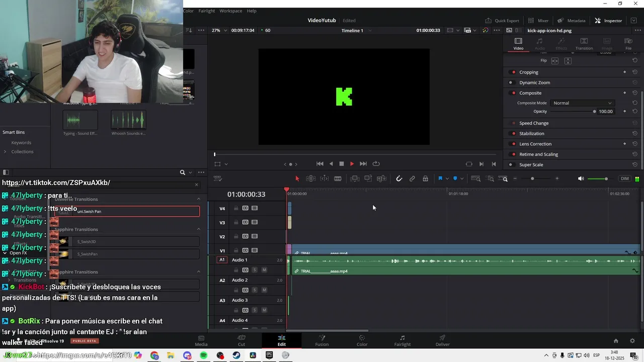
Task: Switch to Inspector File tab
Action: [x=628, y=44]
